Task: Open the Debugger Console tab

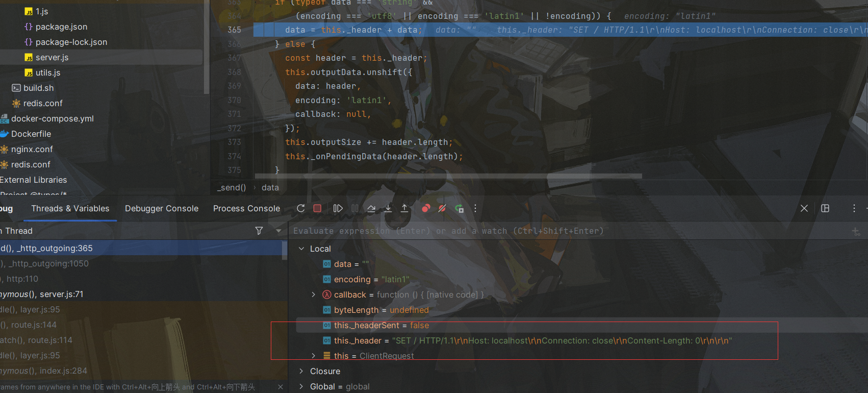Action: 162,208
